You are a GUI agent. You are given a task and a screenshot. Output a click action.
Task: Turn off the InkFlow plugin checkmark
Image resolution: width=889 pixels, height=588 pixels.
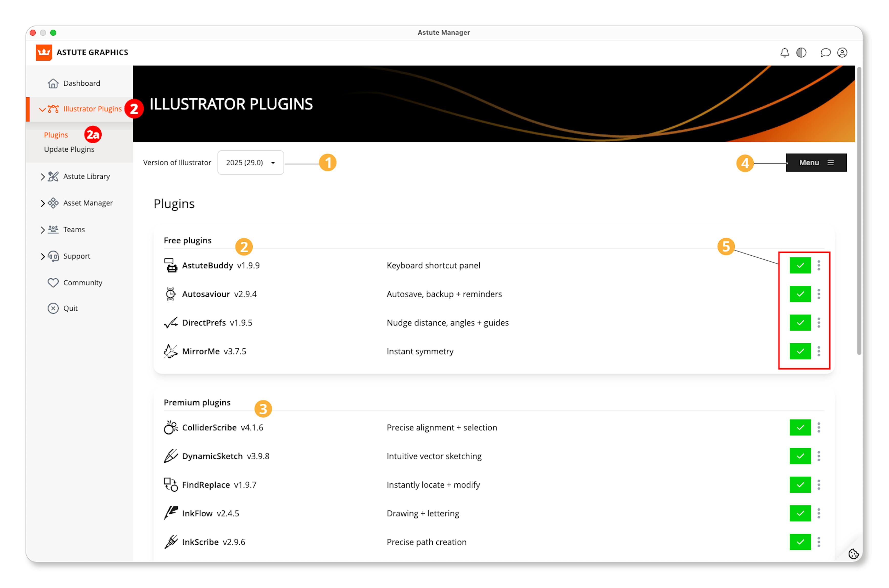[x=800, y=513]
